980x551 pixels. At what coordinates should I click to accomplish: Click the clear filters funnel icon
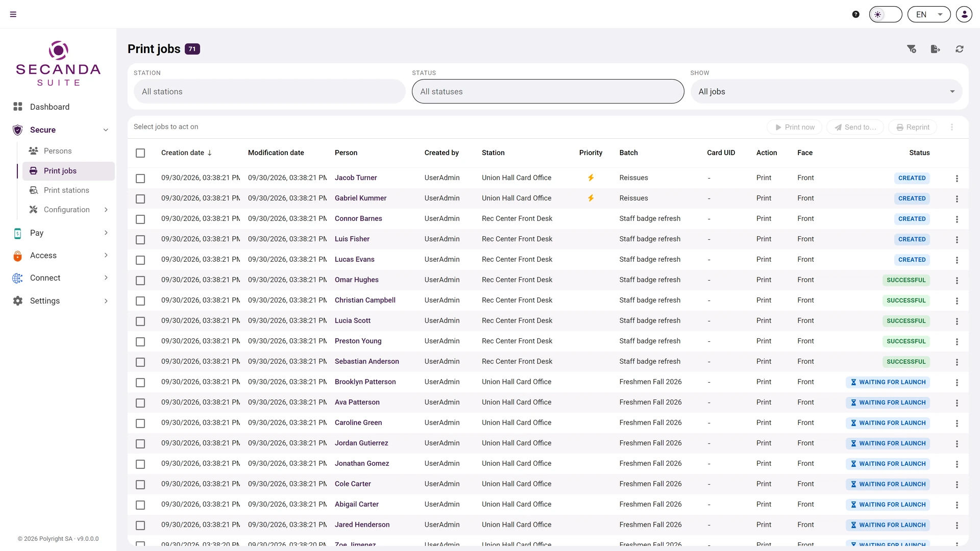912,49
